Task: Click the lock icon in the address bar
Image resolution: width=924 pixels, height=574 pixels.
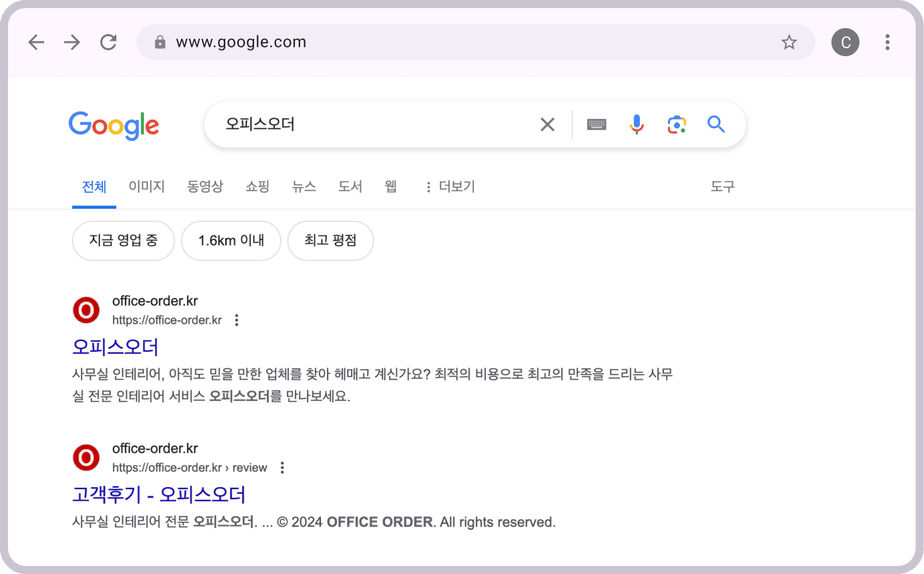Action: pos(160,43)
